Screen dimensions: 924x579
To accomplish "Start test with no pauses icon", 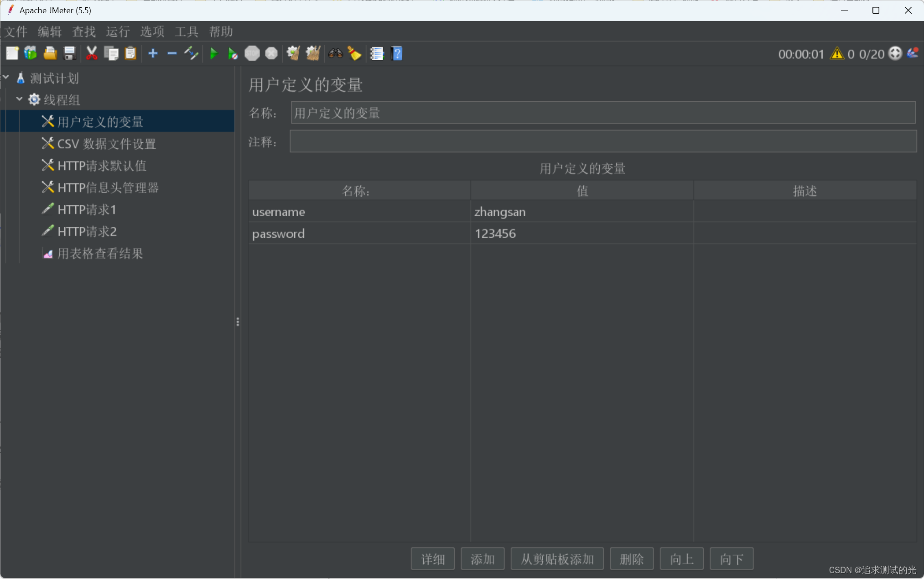I will [233, 53].
